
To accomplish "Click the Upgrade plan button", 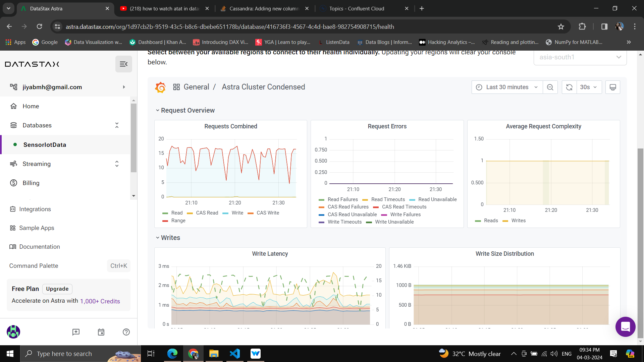I will tap(57, 289).
